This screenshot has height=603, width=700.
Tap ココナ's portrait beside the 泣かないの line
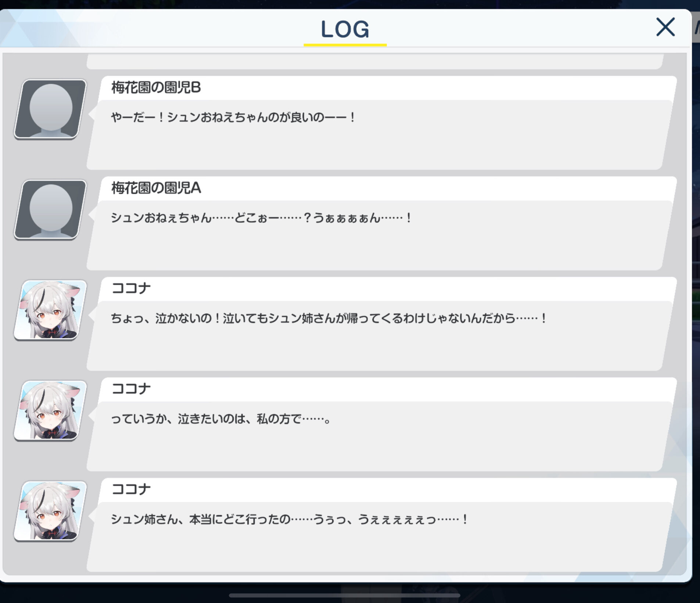tap(50, 310)
